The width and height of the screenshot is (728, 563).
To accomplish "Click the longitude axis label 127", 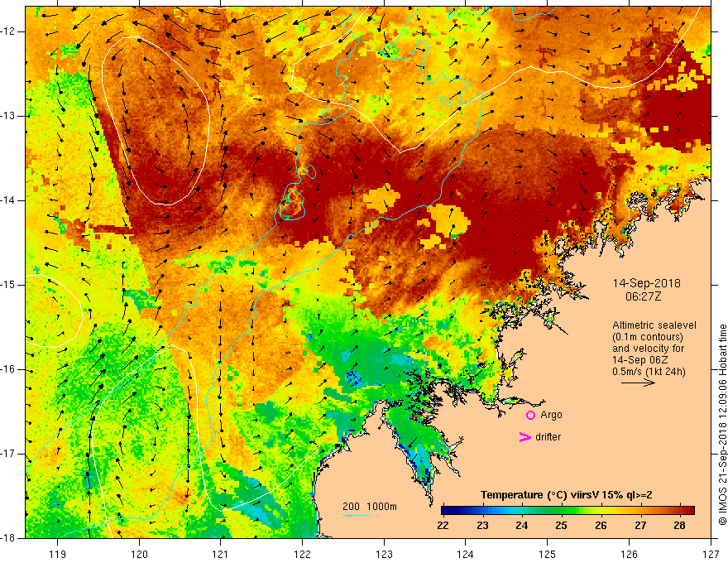I will [x=711, y=554].
